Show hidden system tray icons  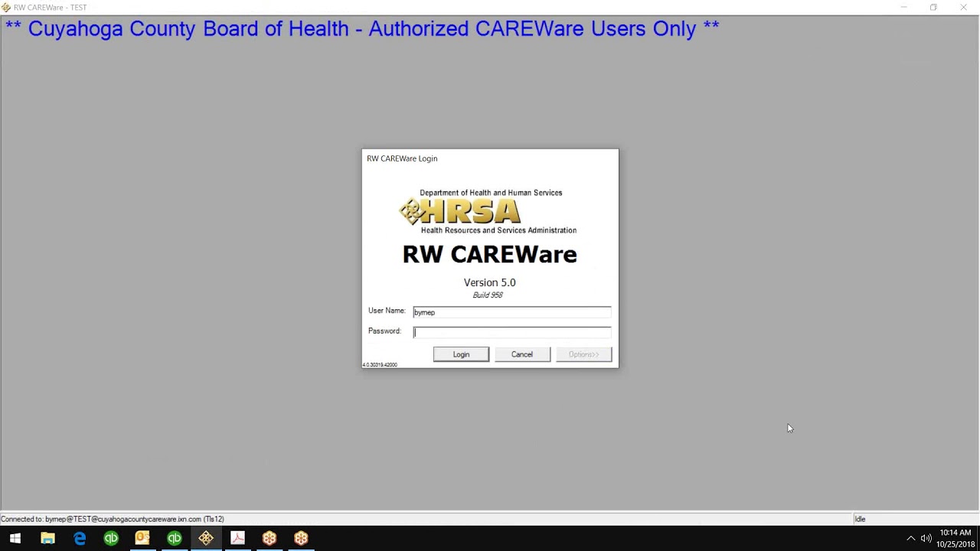911,538
